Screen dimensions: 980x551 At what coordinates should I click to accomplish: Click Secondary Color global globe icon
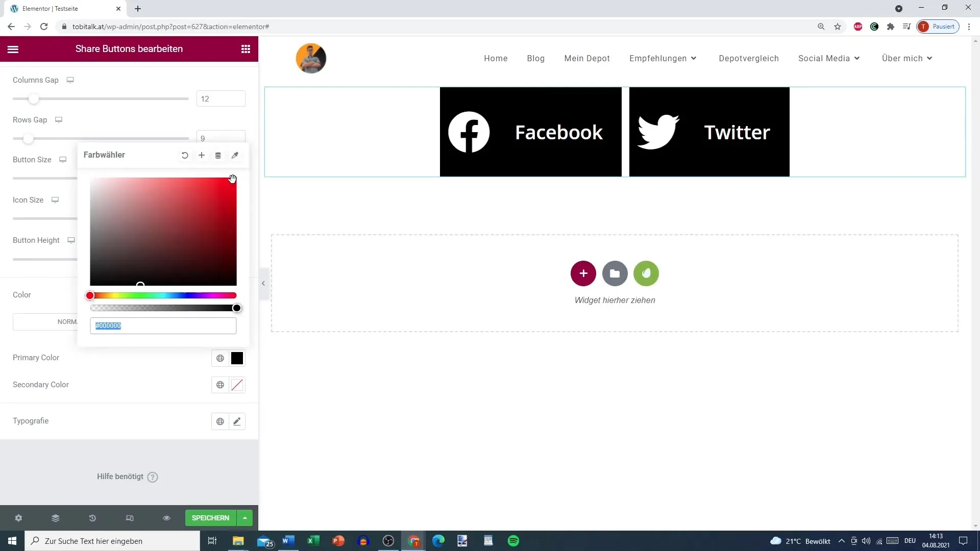point(220,385)
